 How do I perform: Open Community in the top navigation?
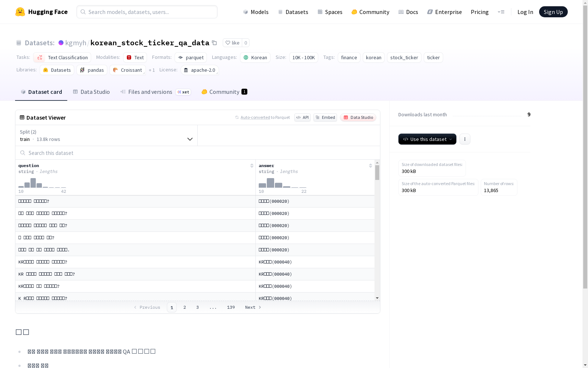[370, 12]
